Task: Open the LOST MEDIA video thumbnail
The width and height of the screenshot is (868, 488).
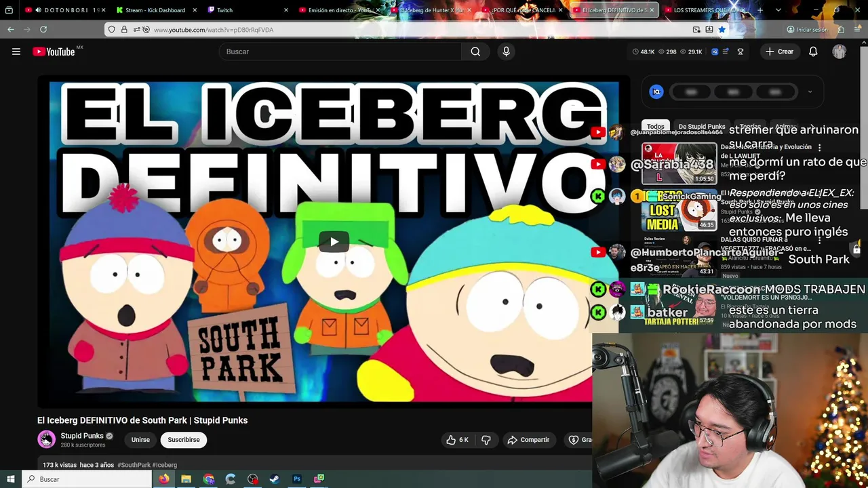Action: [679, 209]
